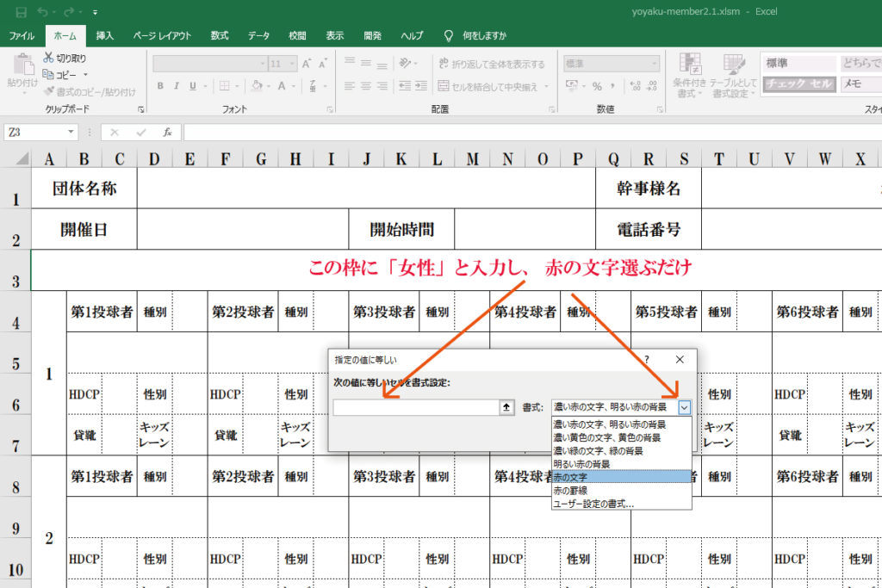Click the text orientation icon
This screenshot has height=588, width=882.
405,63
